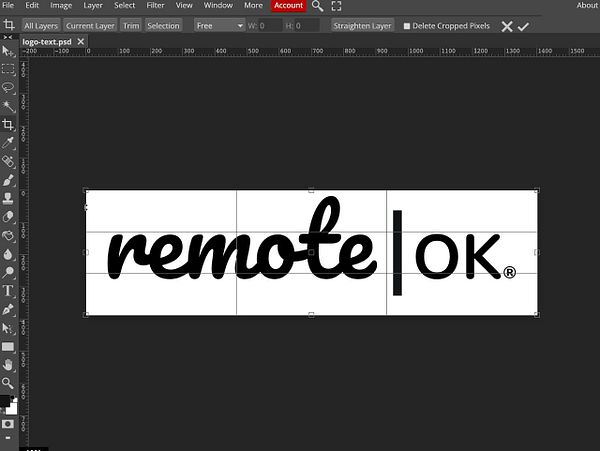Open the Layer menu
The width and height of the screenshot is (600, 451).
tap(93, 5)
